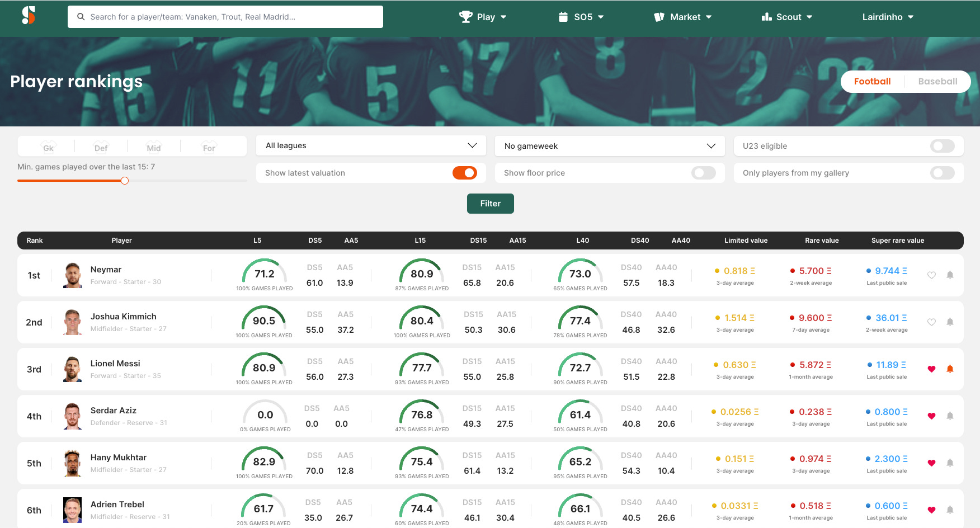
Task: Expand the Market menu
Action: point(683,17)
